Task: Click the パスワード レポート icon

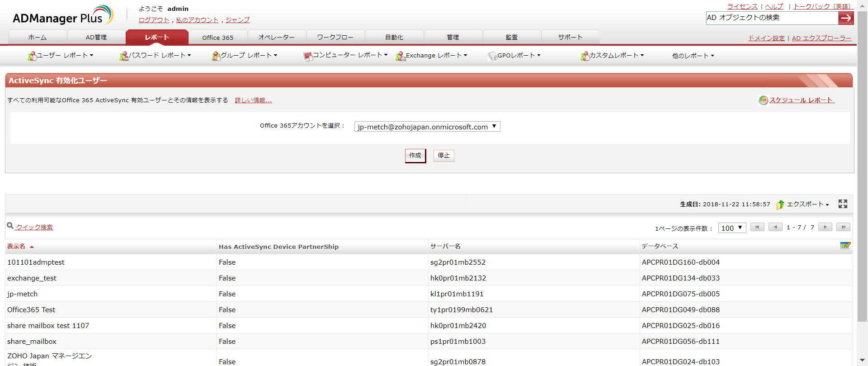Action: pyautogui.click(x=124, y=56)
